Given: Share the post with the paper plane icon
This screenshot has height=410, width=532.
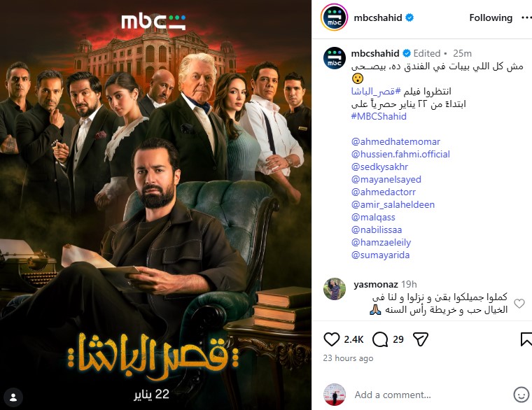Looking at the screenshot, I should point(421,339).
